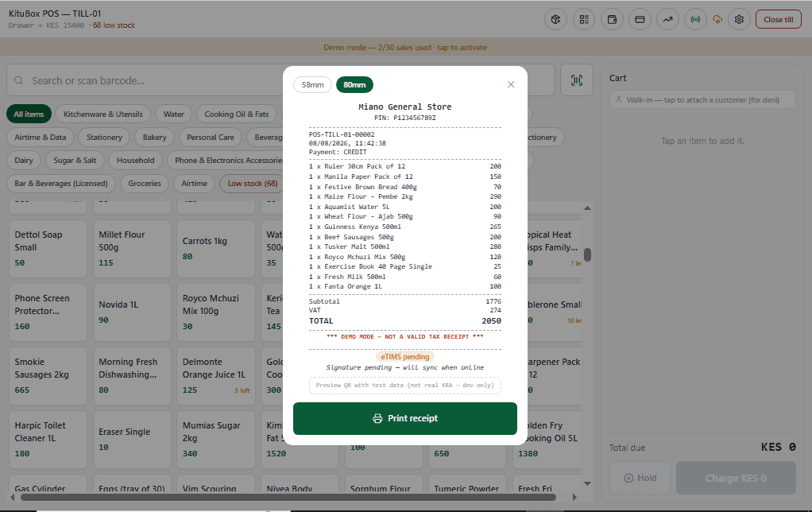812x512 pixels.
Task: Open the item list view icon
Action: pos(584,20)
